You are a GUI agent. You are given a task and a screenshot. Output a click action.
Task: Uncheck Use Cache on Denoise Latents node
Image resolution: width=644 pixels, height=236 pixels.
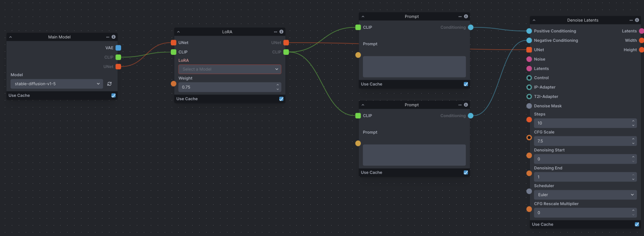pyautogui.click(x=637, y=224)
